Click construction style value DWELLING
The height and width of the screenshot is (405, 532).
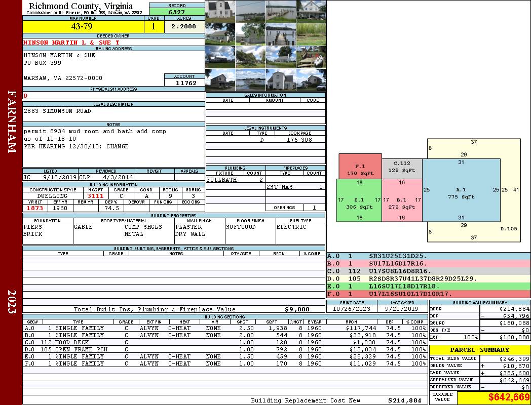(x=52, y=196)
